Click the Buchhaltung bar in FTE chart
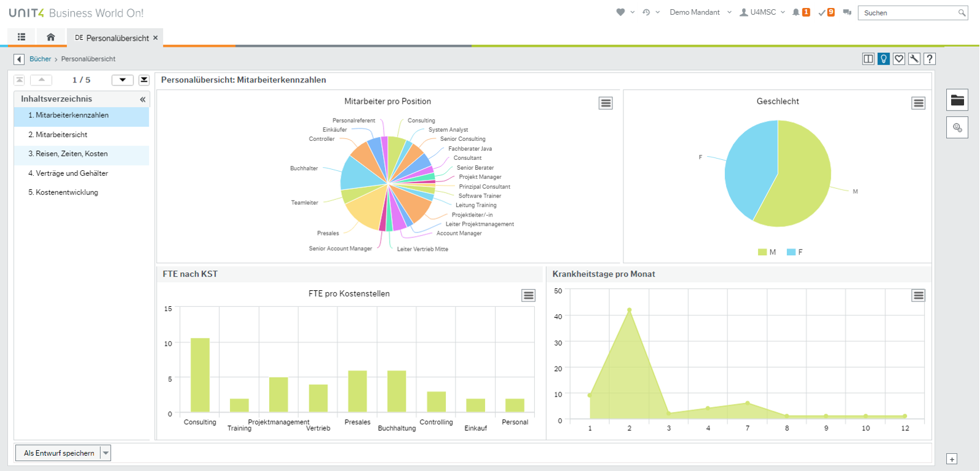 397,391
